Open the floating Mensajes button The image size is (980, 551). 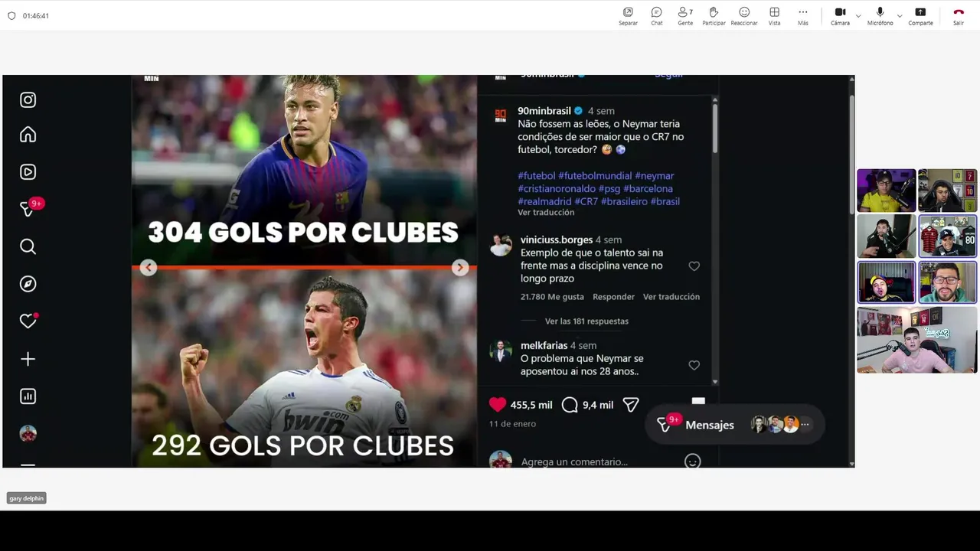pyautogui.click(x=734, y=425)
